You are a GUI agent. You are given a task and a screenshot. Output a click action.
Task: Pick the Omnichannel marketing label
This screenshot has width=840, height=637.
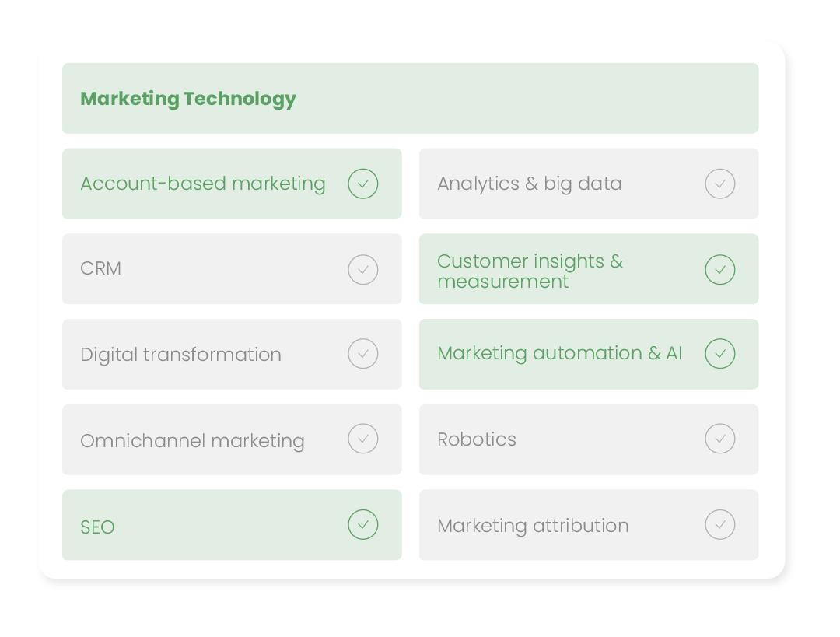[192, 441]
